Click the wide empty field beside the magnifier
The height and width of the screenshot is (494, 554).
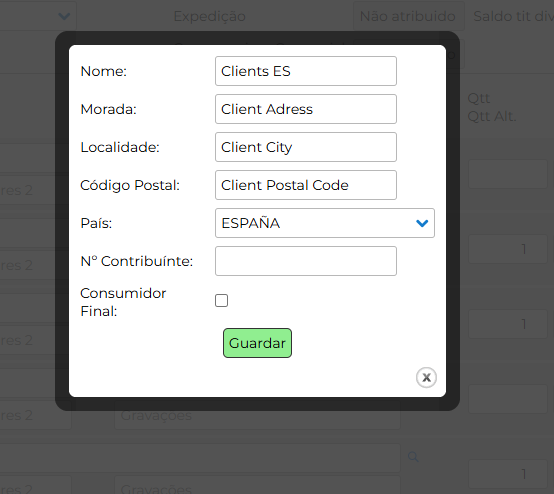click(x=200, y=457)
